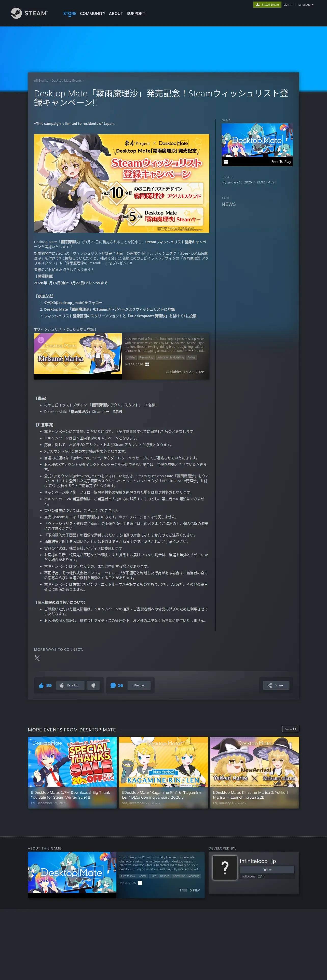Expand the language dropdown
327x980 pixels.
306,5
